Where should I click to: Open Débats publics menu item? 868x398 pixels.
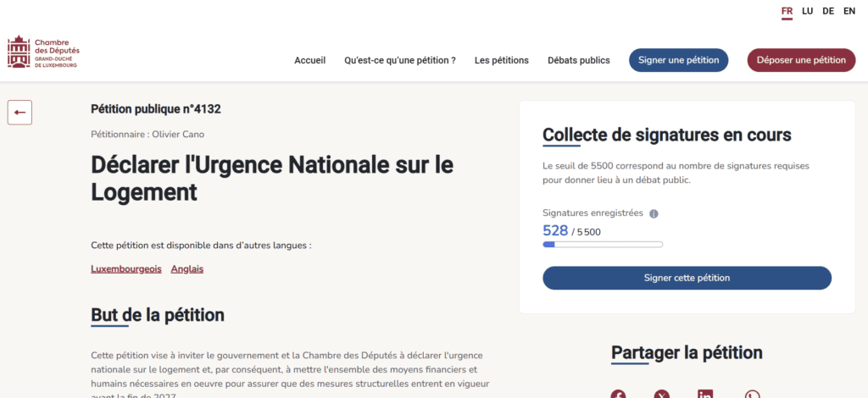tap(578, 60)
